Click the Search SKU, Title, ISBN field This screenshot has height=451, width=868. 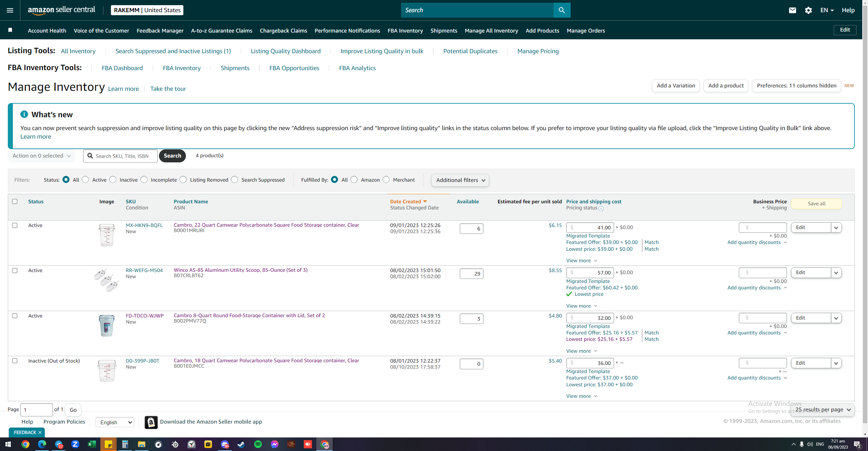[120, 156]
